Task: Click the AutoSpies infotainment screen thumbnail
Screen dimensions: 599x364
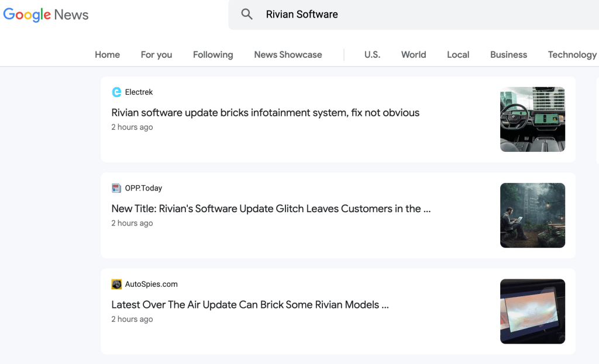Action: (x=532, y=311)
